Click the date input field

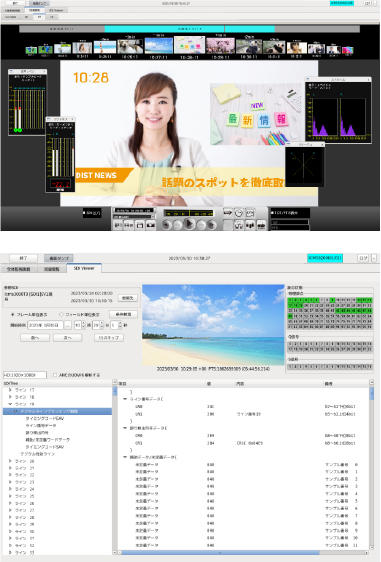click(x=45, y=325)
